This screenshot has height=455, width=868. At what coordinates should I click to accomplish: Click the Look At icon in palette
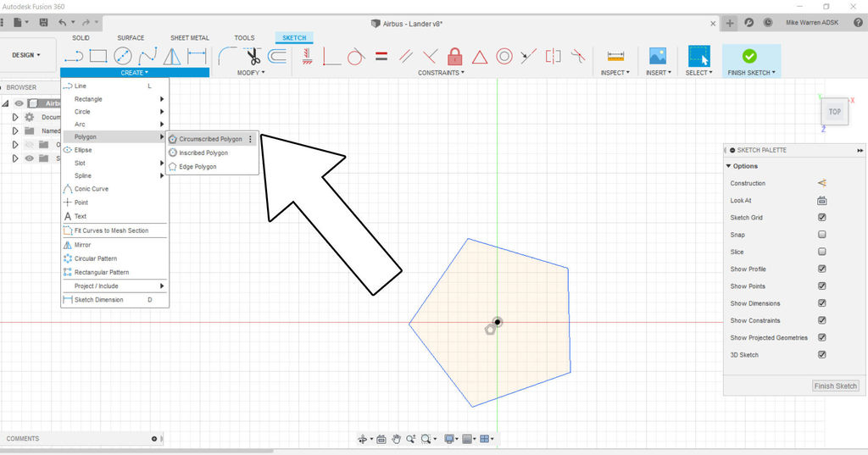[x=822, y=200]
